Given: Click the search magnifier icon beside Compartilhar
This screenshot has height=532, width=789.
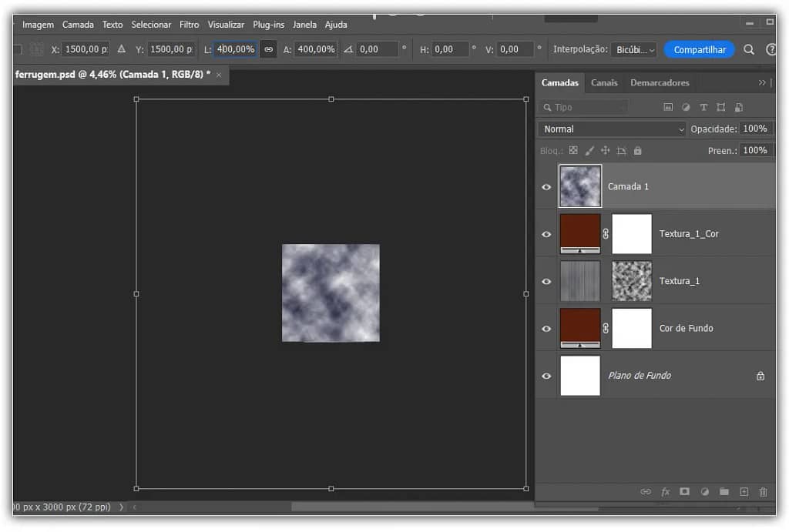Looking at the screenshot, I should click(749, 49).
